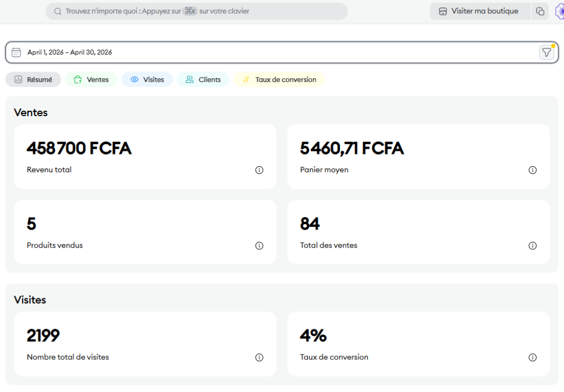Open the flower avatar profile icon

(x=560, y=11)
